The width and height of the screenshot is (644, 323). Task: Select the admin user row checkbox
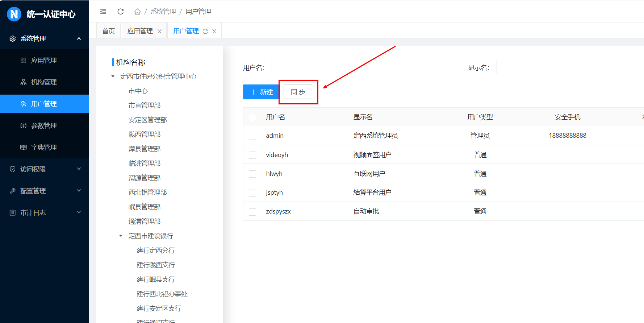(x=252, y=136)
